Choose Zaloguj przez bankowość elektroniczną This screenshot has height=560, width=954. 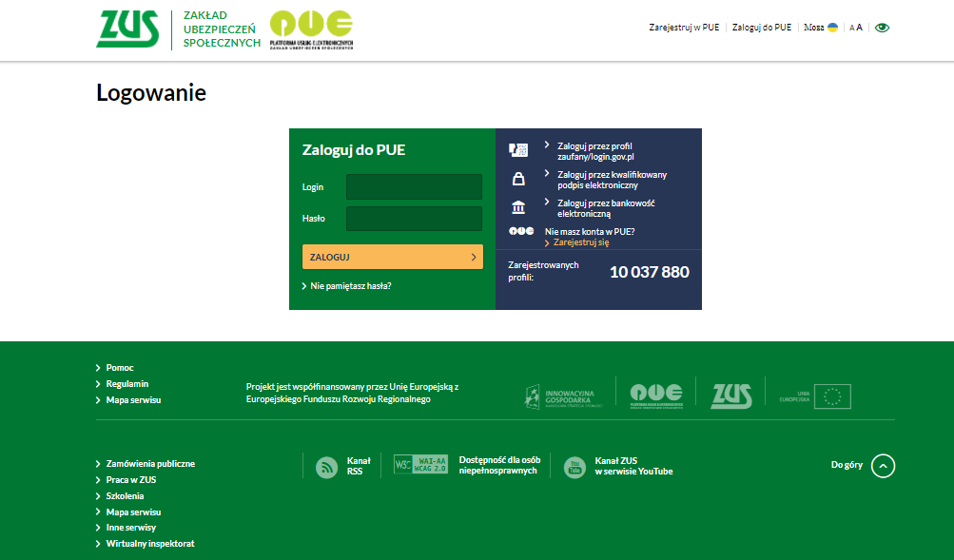click(x=606, y=208)
